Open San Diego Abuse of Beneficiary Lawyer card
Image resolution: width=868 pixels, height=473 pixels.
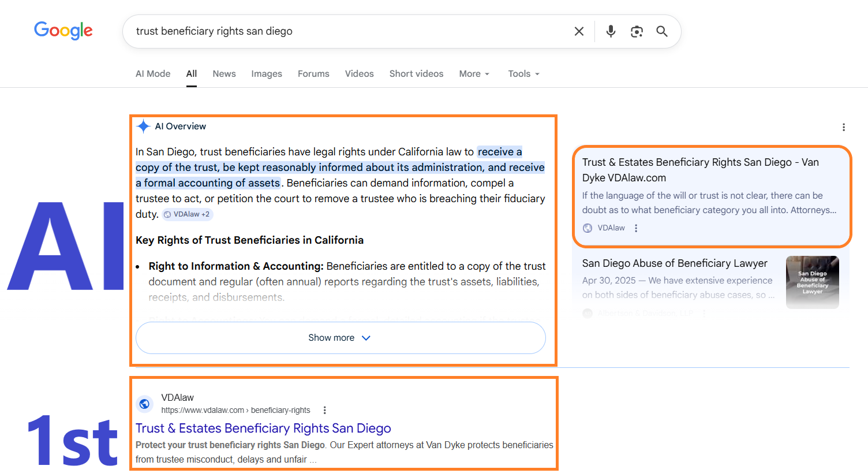[675, 263]
